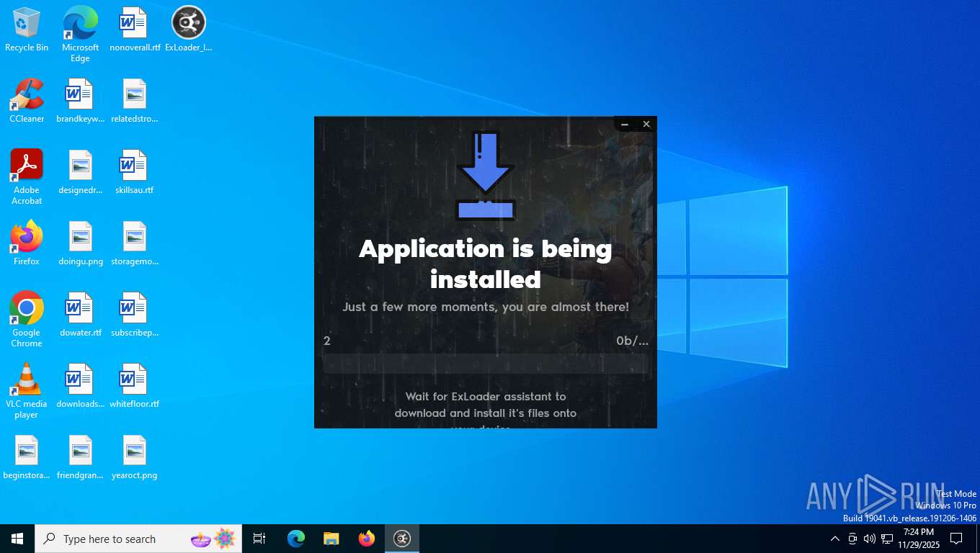Viewport: 980px width, 553px height.
Task: Select the subscribep... document icon
Action: click(x=135, y=315)
